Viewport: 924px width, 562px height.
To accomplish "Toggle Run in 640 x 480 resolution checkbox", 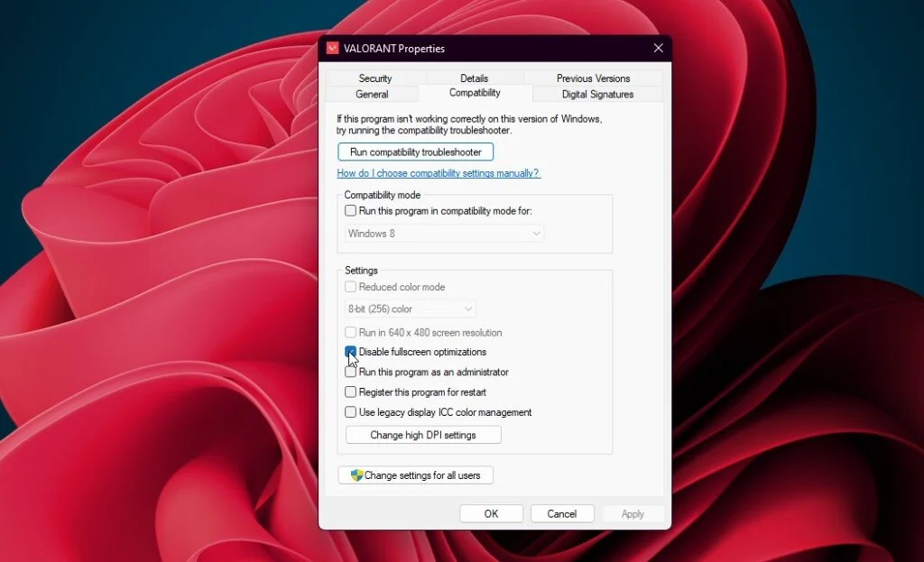I will coord(351,332).
